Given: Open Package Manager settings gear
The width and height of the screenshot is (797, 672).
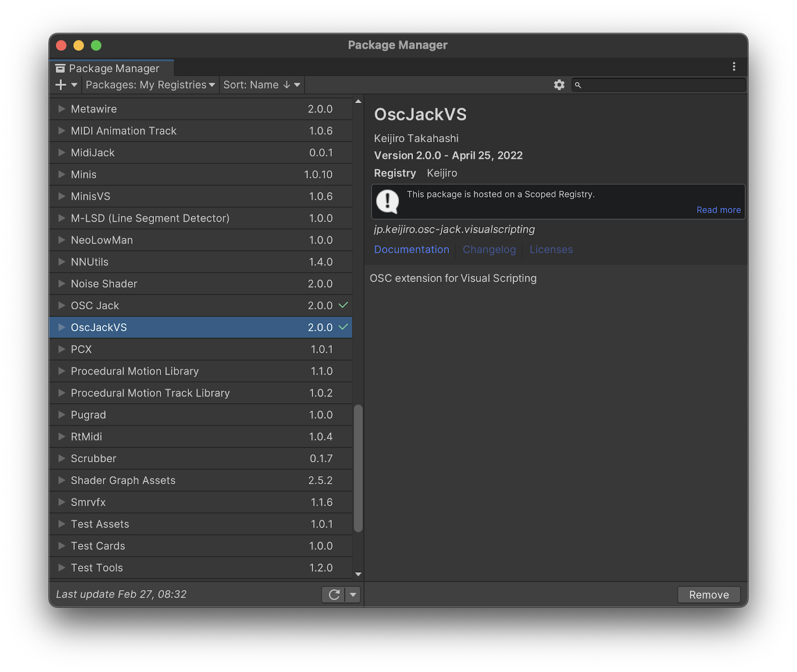Looking at the screenshot, I should pos(559,85).
